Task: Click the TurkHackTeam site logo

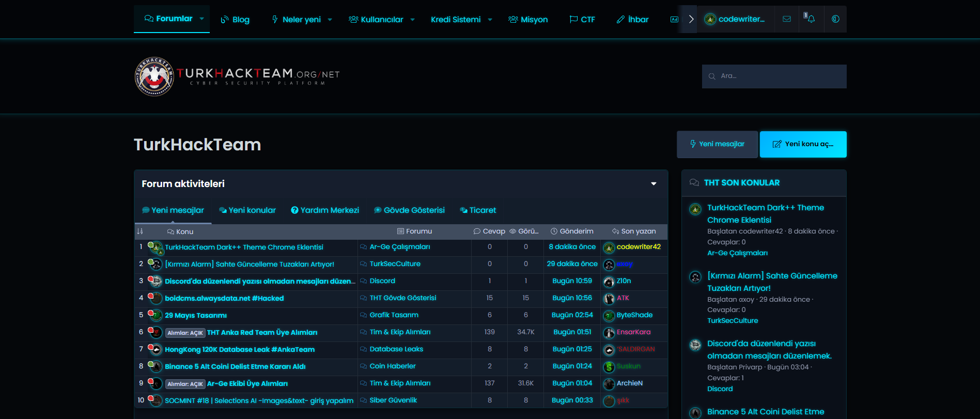Action: coord(237,76)
